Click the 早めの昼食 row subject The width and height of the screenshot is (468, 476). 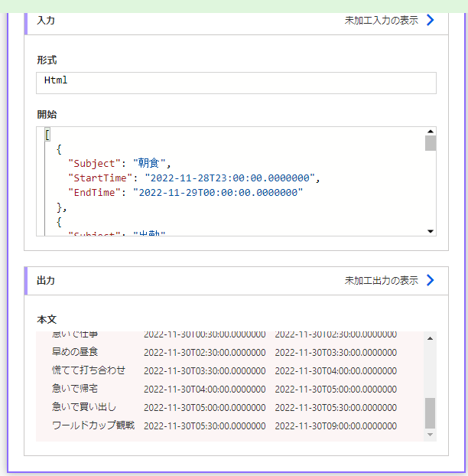tap(75, 352)
